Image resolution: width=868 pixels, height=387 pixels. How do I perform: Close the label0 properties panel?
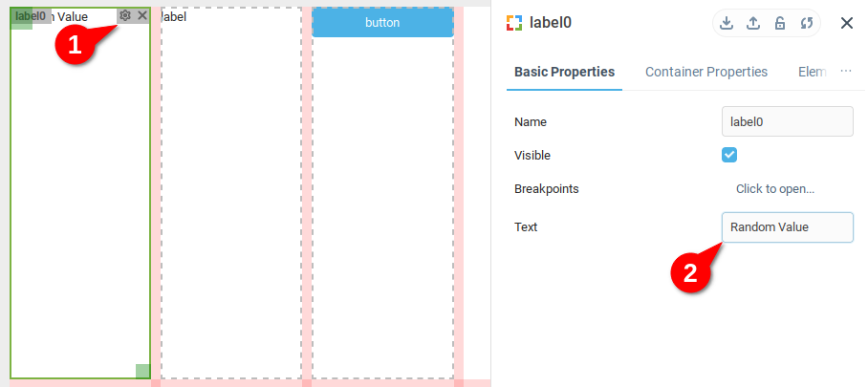847,24
